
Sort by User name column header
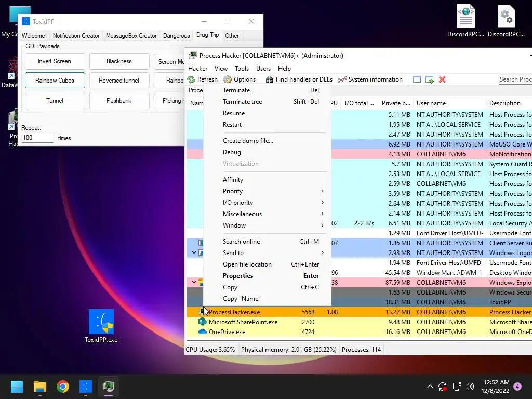click(450, 103)
